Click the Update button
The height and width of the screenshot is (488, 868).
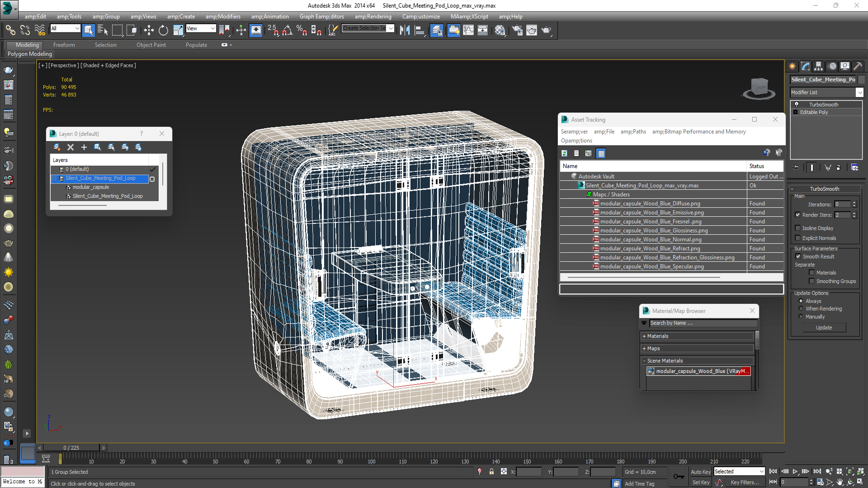point(824,328)
